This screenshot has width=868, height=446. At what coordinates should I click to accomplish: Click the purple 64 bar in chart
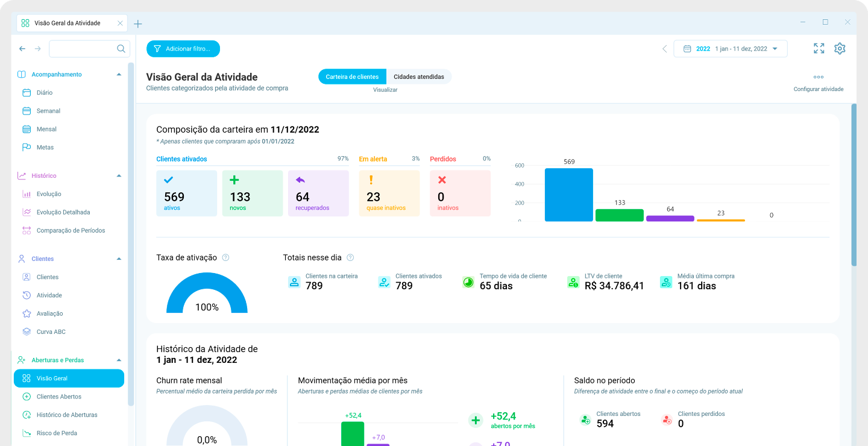(670, 218)
